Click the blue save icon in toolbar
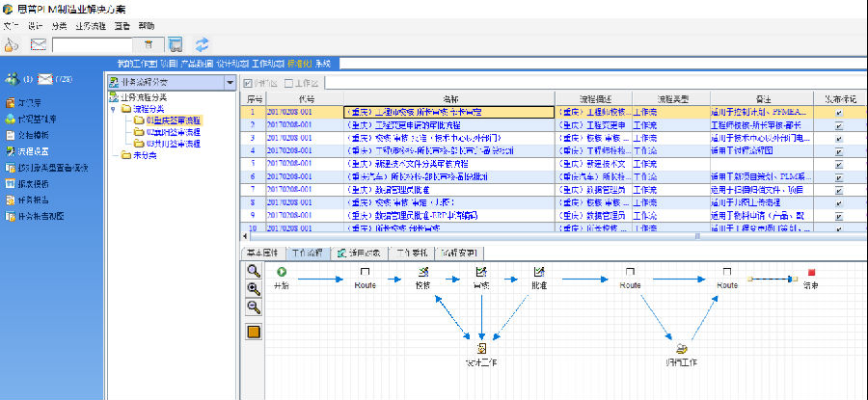This screenshot has width=868, height=400. click(x=176, y=44)
